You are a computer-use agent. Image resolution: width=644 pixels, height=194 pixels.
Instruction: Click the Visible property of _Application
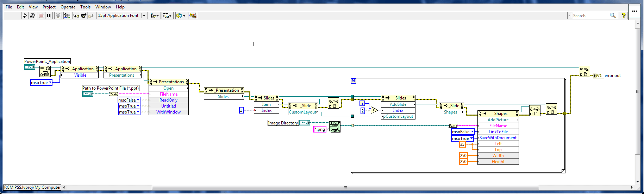[80, 75]
